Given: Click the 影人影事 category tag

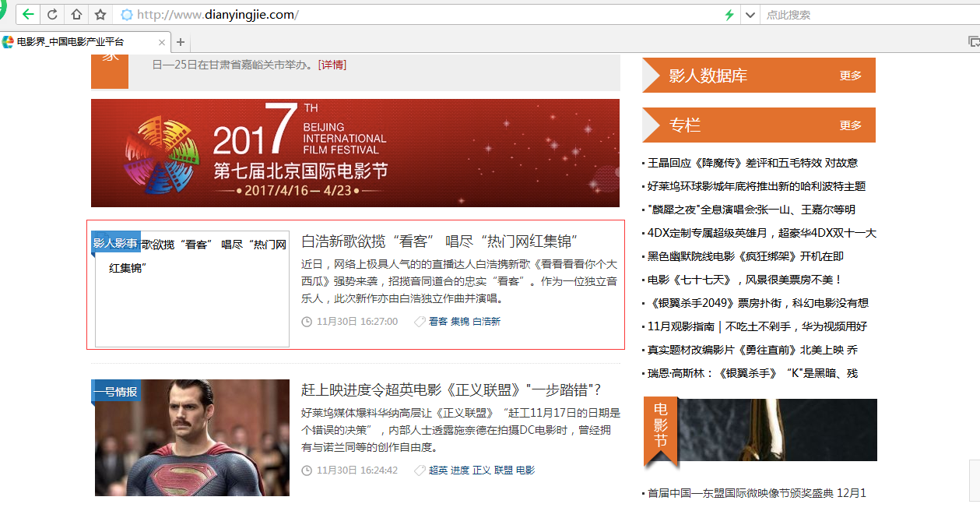Looking at the screenshot, I should [115, 243].
